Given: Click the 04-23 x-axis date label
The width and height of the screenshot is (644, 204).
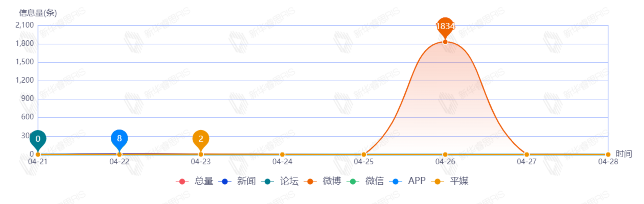Looking at the screenshot, I should coord(201,162).
